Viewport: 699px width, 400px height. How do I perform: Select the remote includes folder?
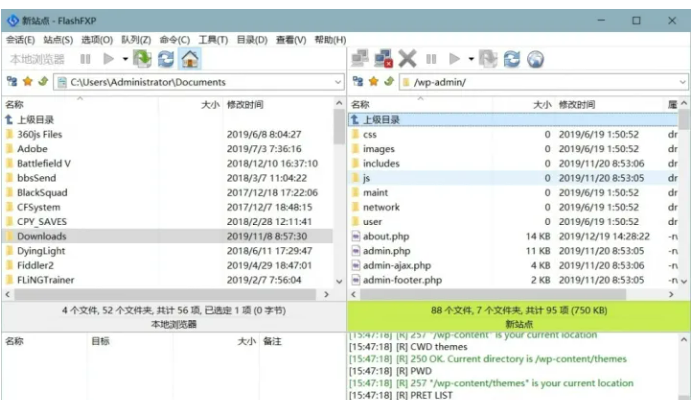pyautogui.click(x=513, y=163)
